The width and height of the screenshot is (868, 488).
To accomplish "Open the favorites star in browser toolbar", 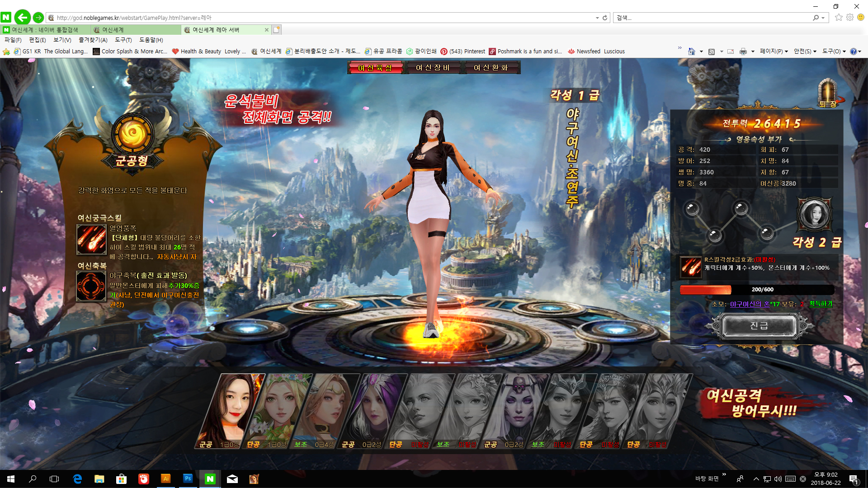I will click(x=839, y=18).
